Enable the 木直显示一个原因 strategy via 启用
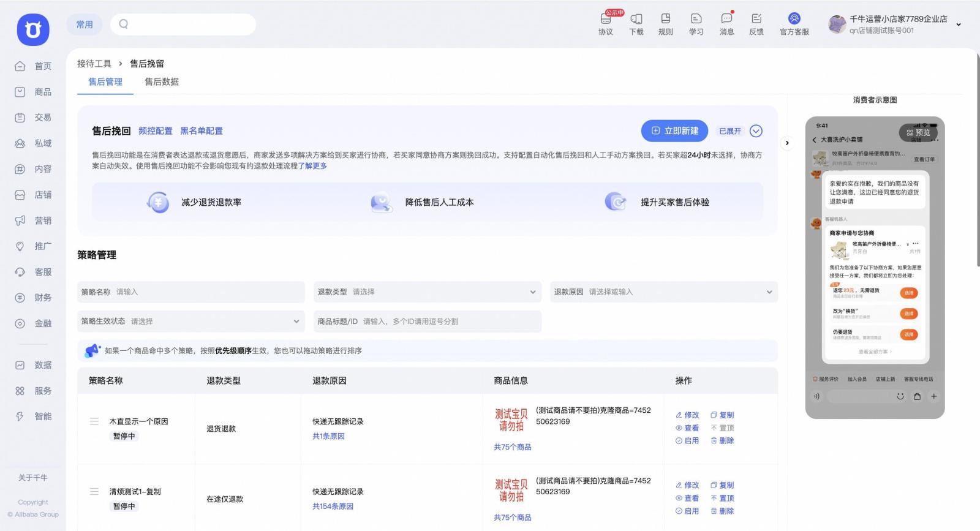The width and height of the screenshot is (980, 531). pyautogui.click(x=687, y=440)
